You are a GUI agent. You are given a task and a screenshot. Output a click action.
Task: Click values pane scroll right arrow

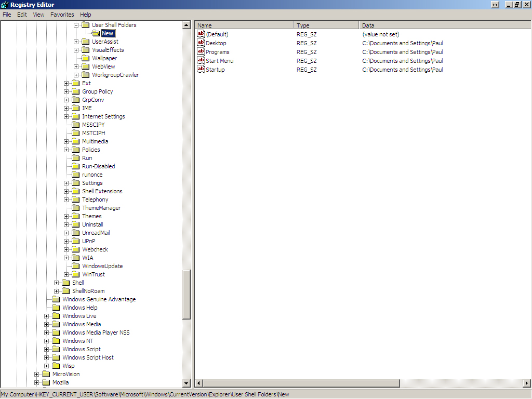pos(527,383)
